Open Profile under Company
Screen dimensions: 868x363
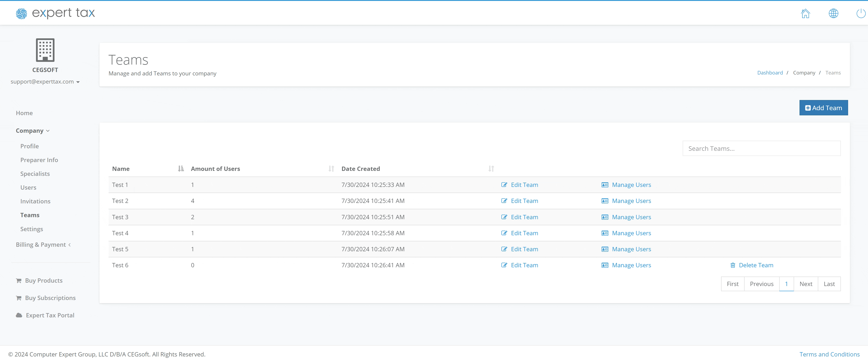tap(29, 146)
